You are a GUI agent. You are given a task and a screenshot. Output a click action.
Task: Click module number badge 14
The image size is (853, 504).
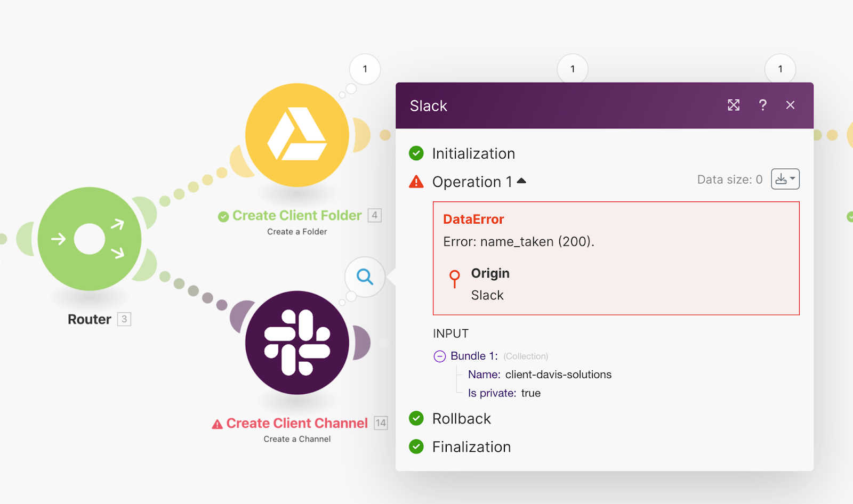(381, 423)
